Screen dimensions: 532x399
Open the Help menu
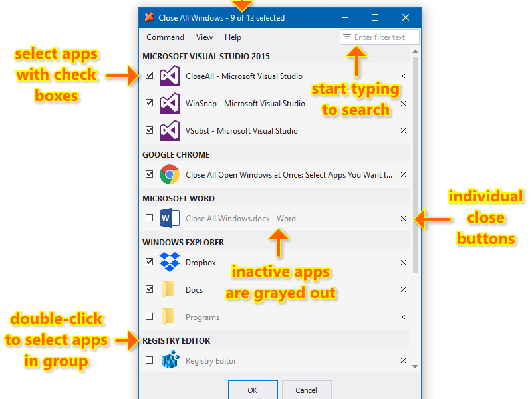(x=233, y=37)
